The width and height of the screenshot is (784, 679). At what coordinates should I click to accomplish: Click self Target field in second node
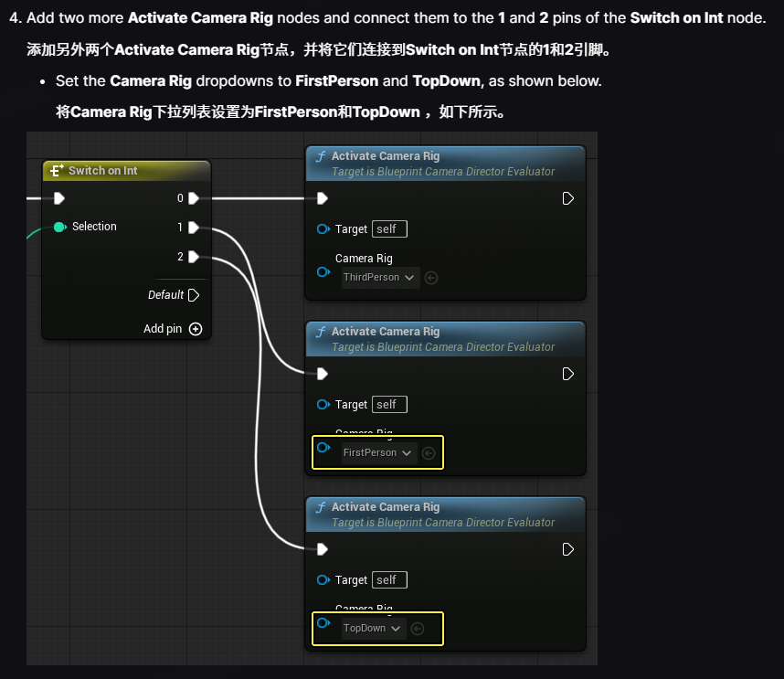[x=389, y=405]
